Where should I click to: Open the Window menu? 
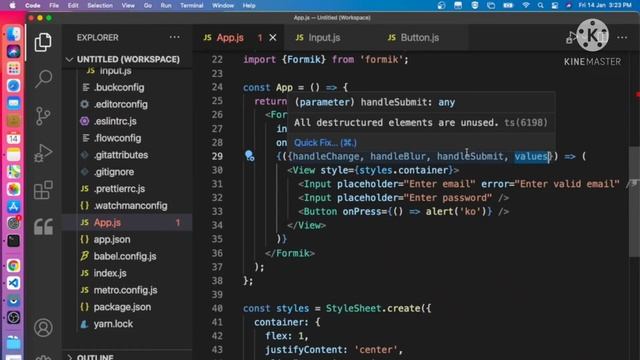[x=223, y=5]
